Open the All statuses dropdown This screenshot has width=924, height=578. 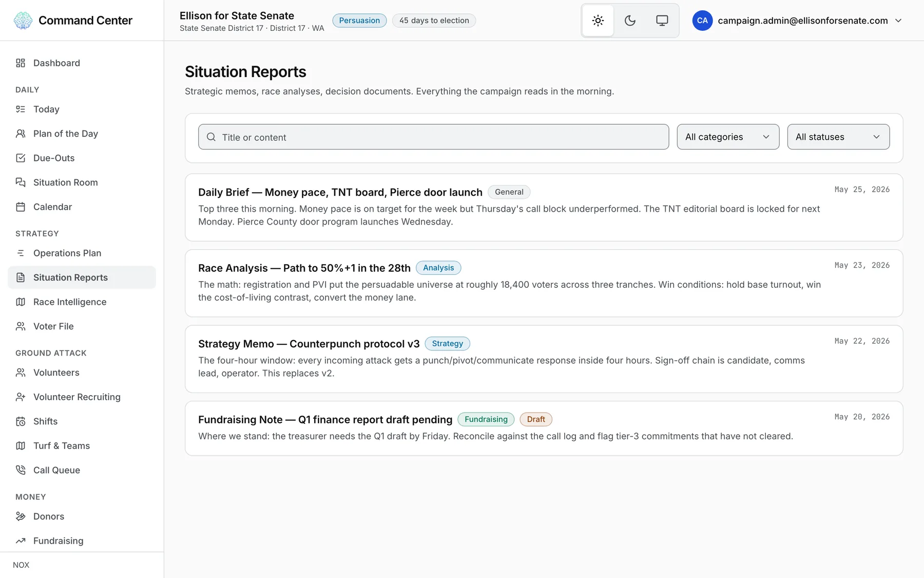(838, 137)
